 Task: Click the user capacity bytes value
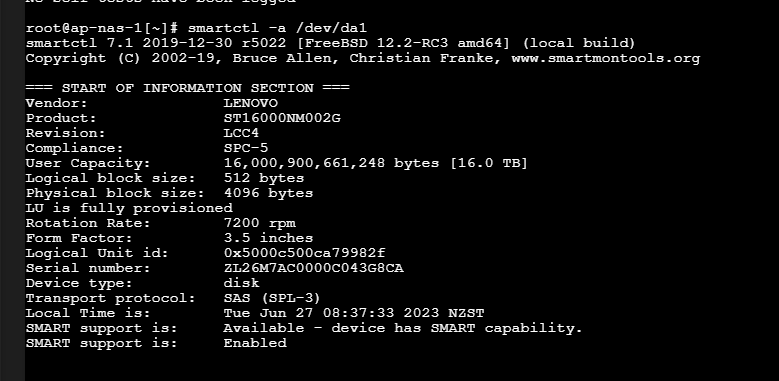pos(331,163)
